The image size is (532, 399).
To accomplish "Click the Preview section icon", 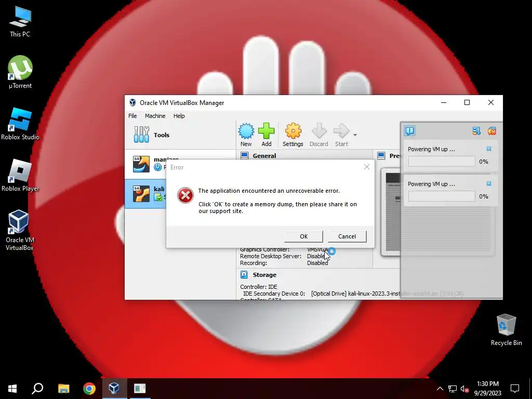I will 381,155.
